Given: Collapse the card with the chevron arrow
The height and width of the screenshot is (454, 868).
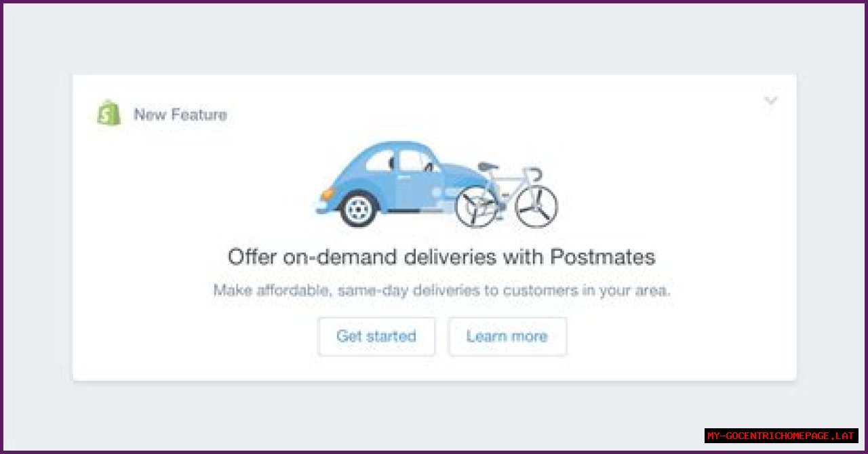Looking at the screenshot, I should 770,101.
